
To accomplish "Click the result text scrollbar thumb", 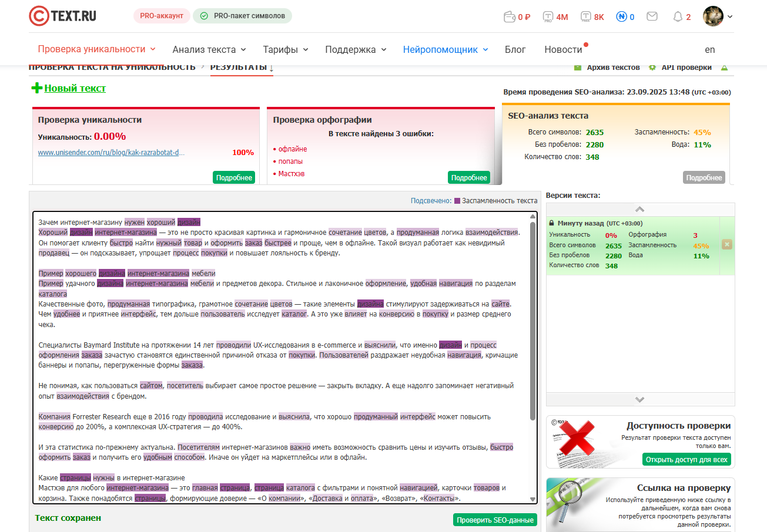I will (x=532, y=320).
